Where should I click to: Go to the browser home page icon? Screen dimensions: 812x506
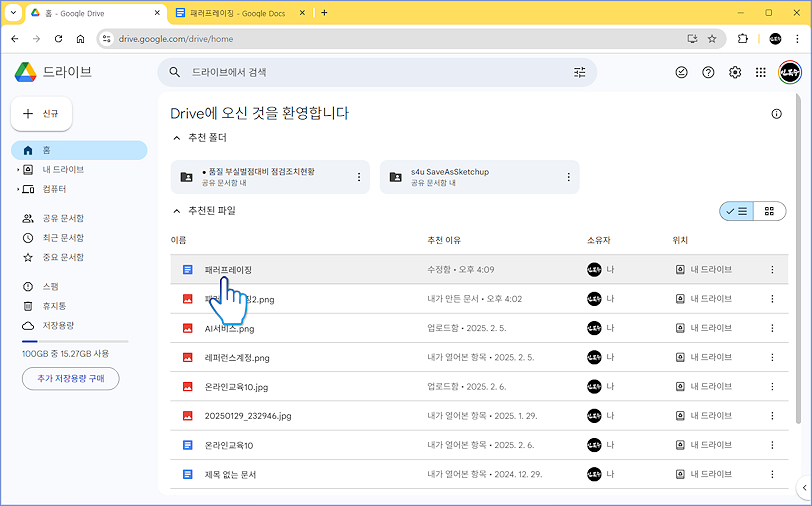(80, 39)
